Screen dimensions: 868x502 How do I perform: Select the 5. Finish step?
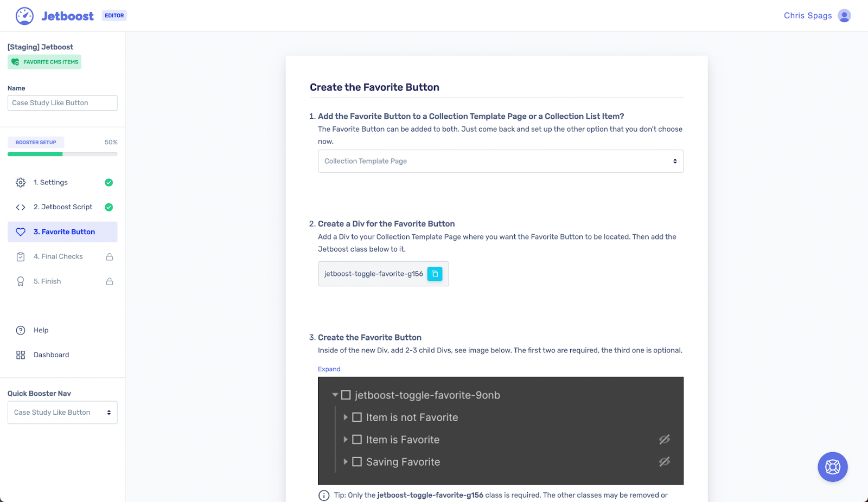click(x=48, y=281)
